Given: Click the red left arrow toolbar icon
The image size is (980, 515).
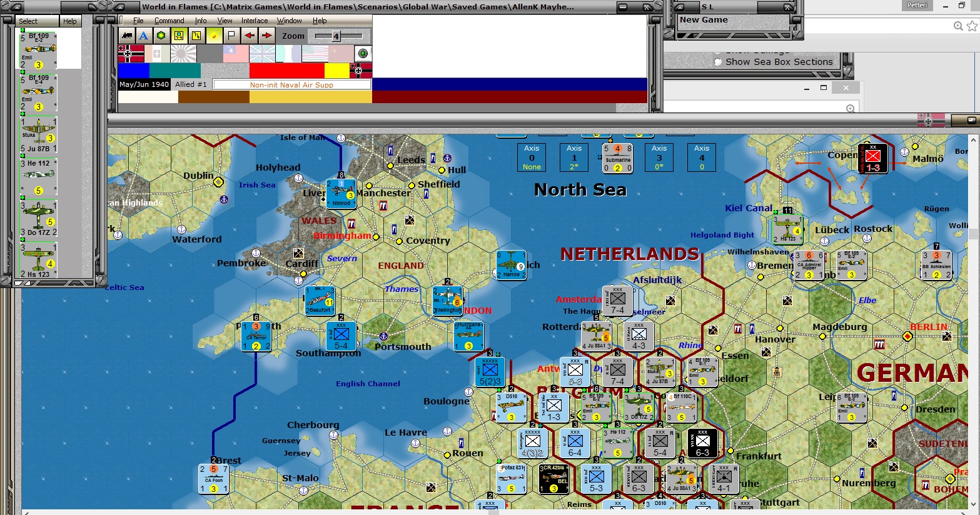Looking at the screenshot, I should pos(250,36).
